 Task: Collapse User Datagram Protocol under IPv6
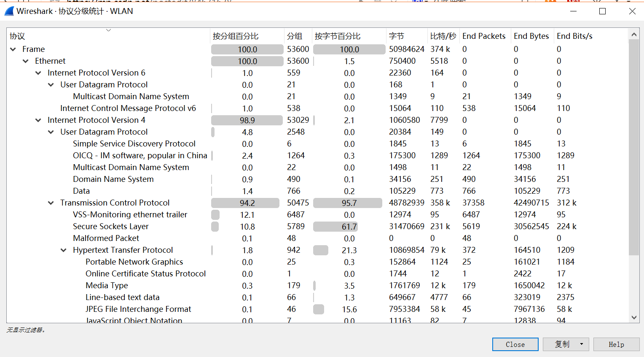coord(51,85)
